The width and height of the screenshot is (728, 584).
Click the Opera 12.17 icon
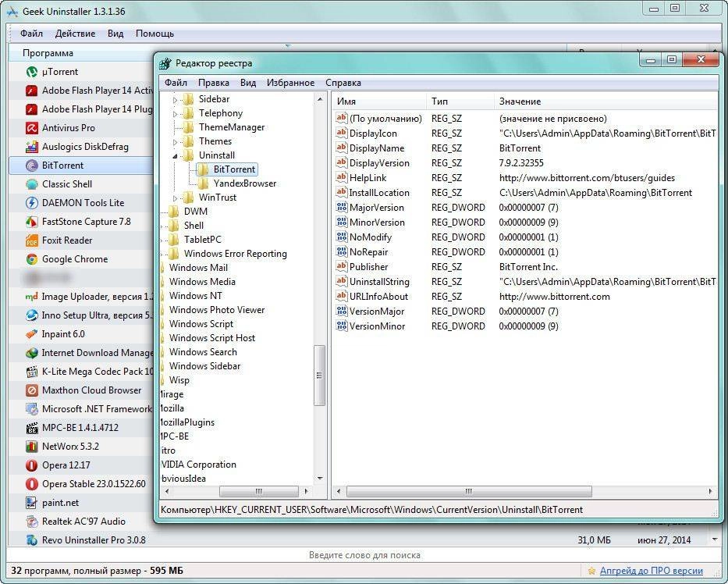point(31,465)
